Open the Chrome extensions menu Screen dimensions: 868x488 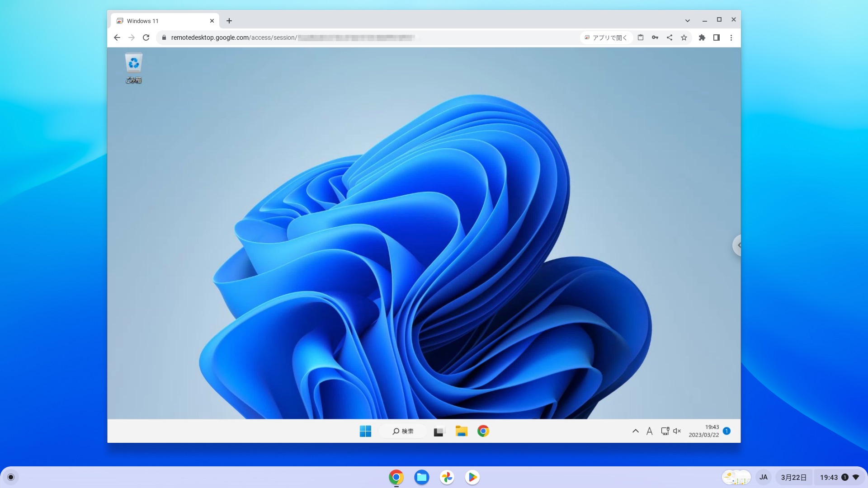[702, 38]
